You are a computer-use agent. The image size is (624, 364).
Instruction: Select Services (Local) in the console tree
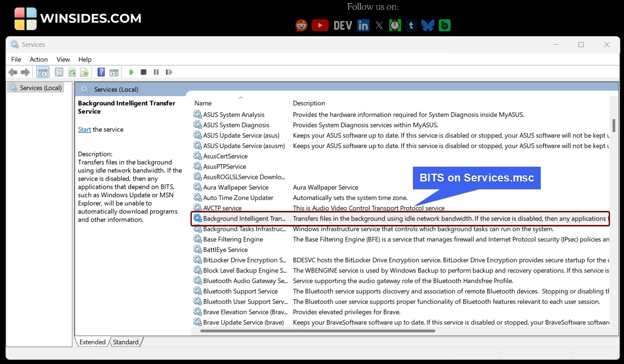(36, 88)
